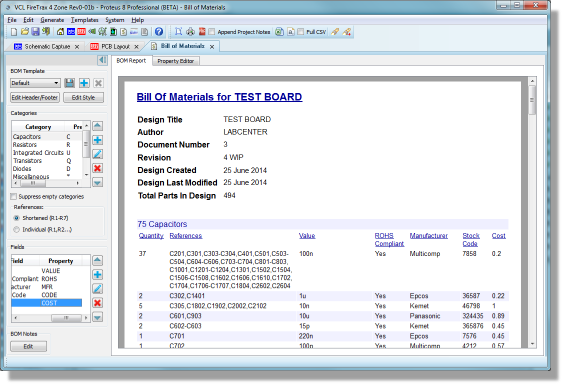Select Individual (R1,R2...) references option

coord(17,229)
